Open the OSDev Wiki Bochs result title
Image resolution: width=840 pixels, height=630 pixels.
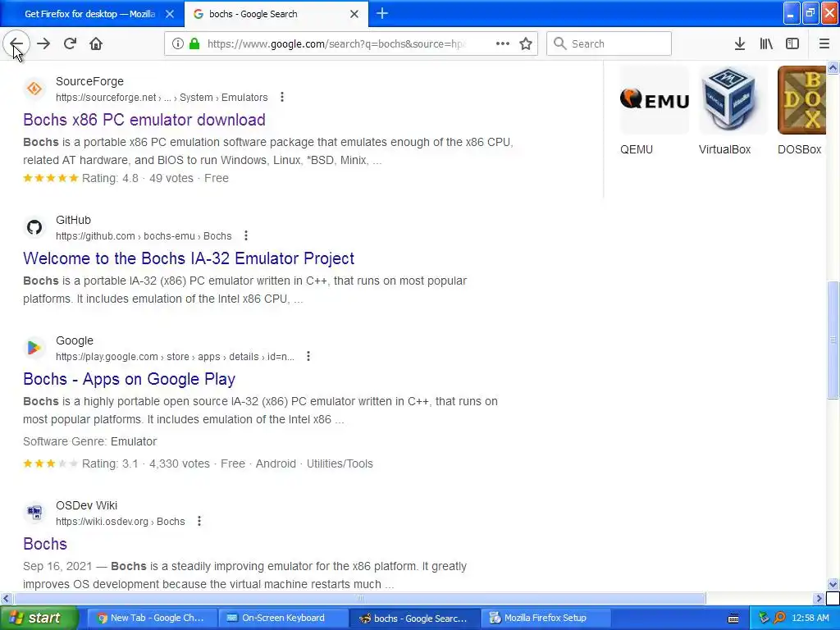point(45,544)
